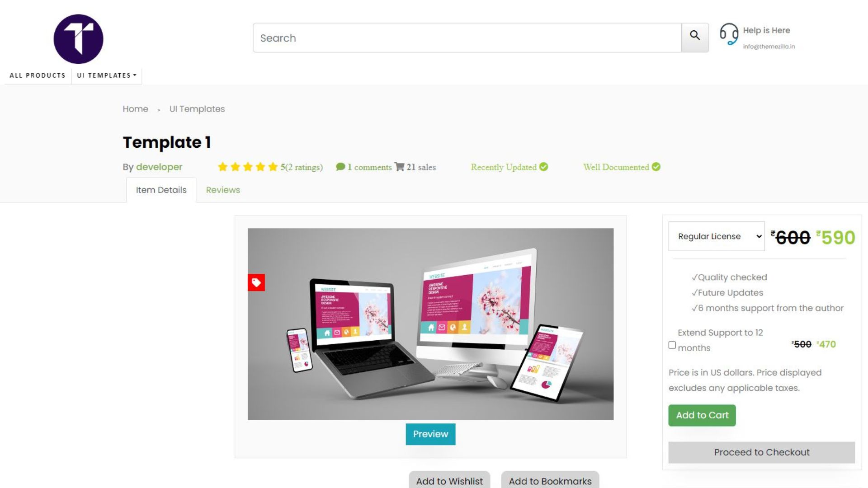Click the Add to Cart button
This screenshot has width=868, height=488.
coord(702,415)
